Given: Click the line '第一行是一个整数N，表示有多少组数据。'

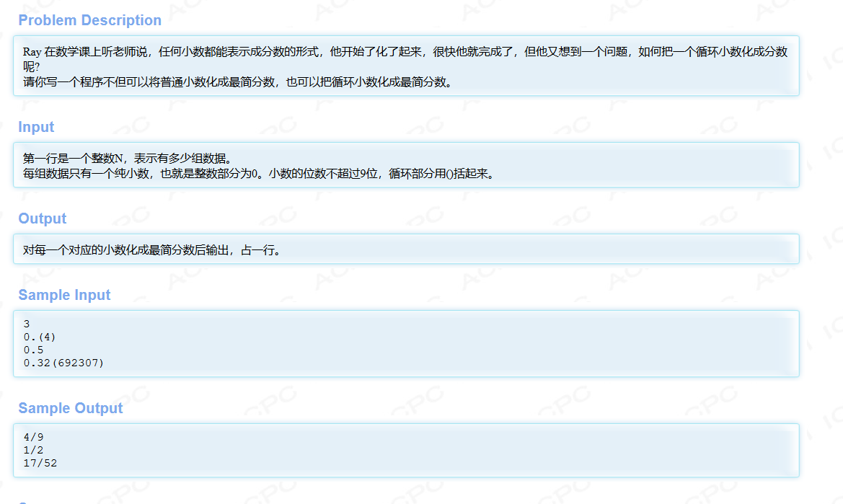Looking at the screenshot, I should point(128,159).
